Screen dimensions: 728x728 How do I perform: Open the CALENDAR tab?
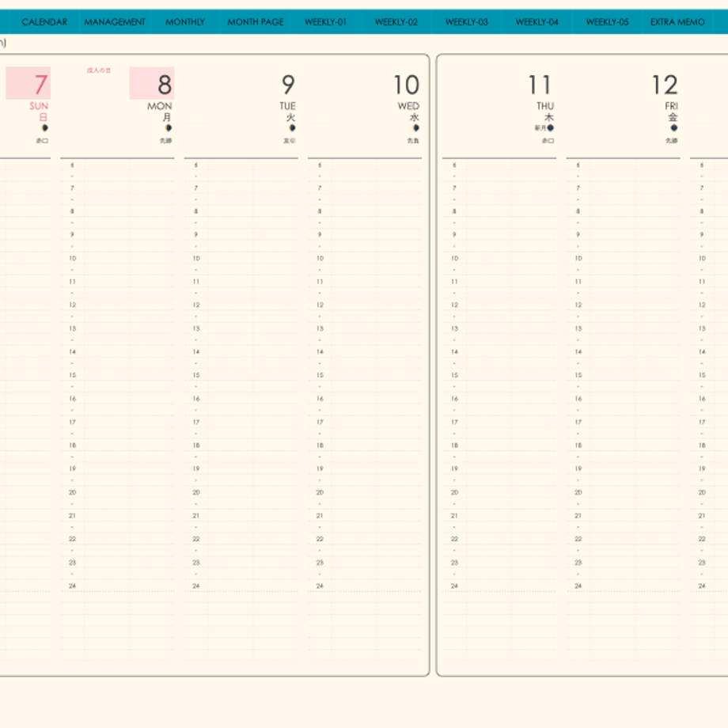pyautogui.click(x=44, y=22)
